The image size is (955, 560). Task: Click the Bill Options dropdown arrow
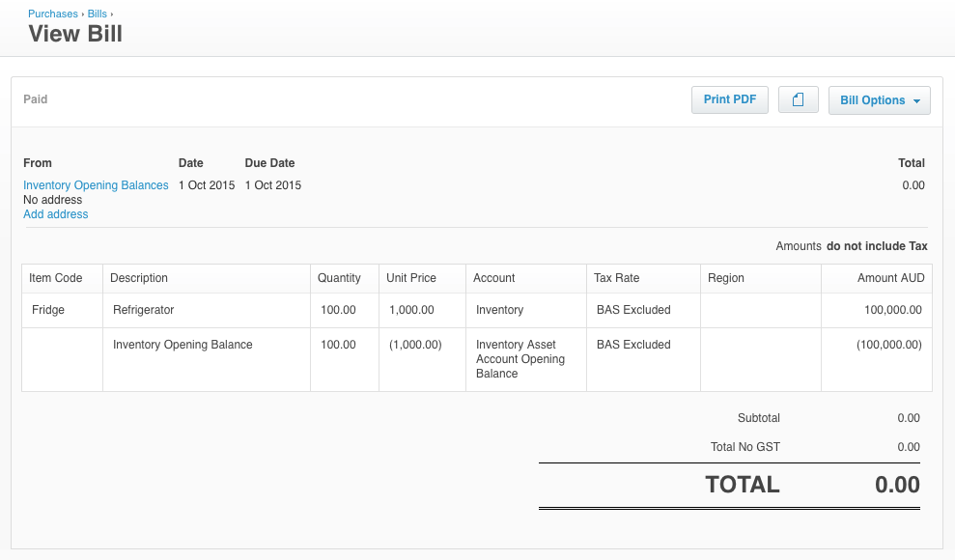(x=914, y=99)
